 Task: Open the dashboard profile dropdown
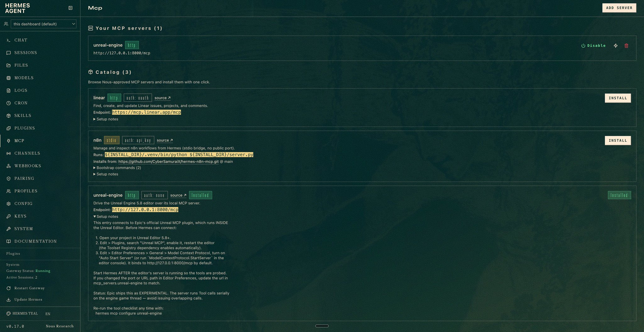(43, 24)
